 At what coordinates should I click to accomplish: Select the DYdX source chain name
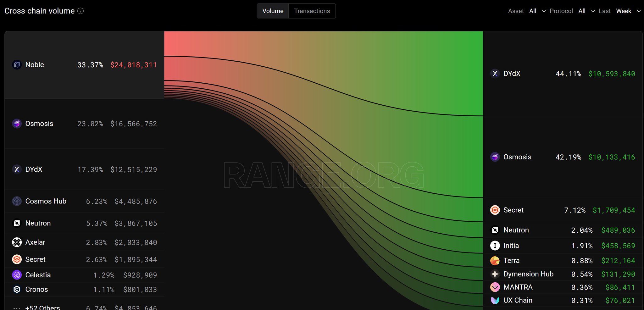[34, 169]
